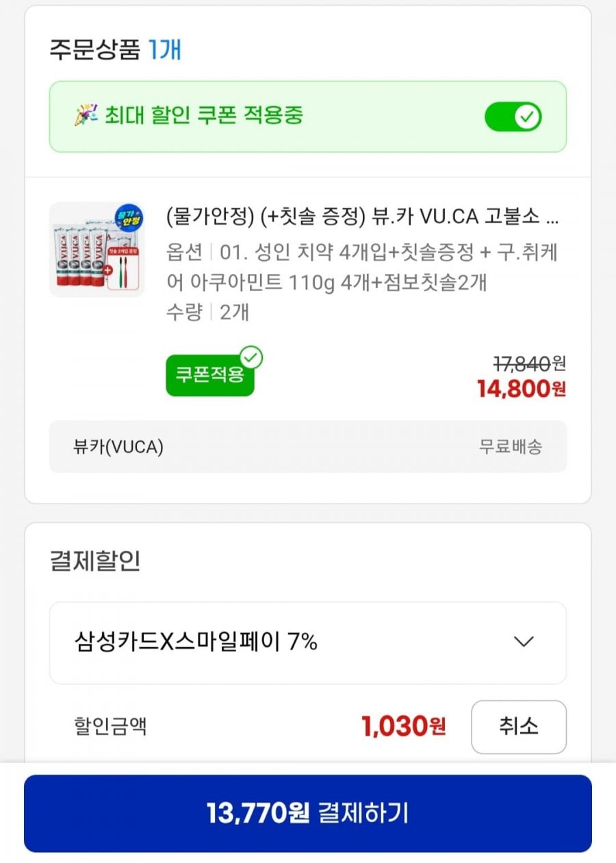The image size is (616, 863).
Task: Tap the crossed-out price 17,840원
Action: coord(529,364)
